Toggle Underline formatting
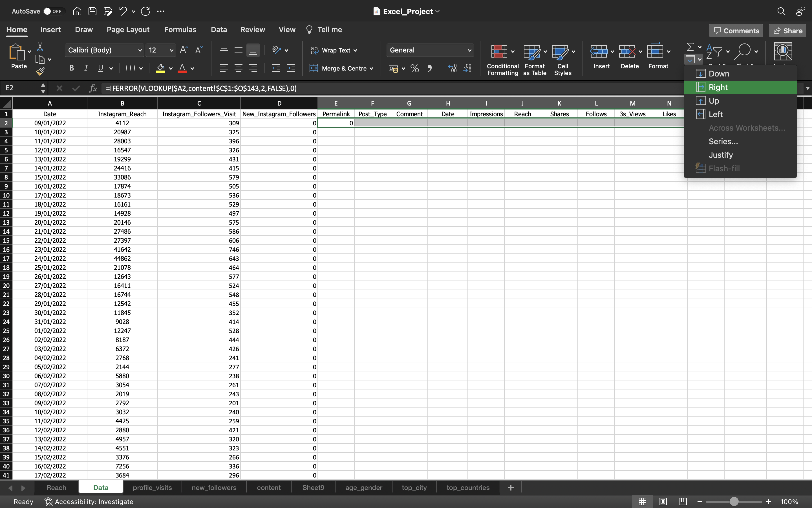Screen dimensions: 812x508 tap(100, 68)
